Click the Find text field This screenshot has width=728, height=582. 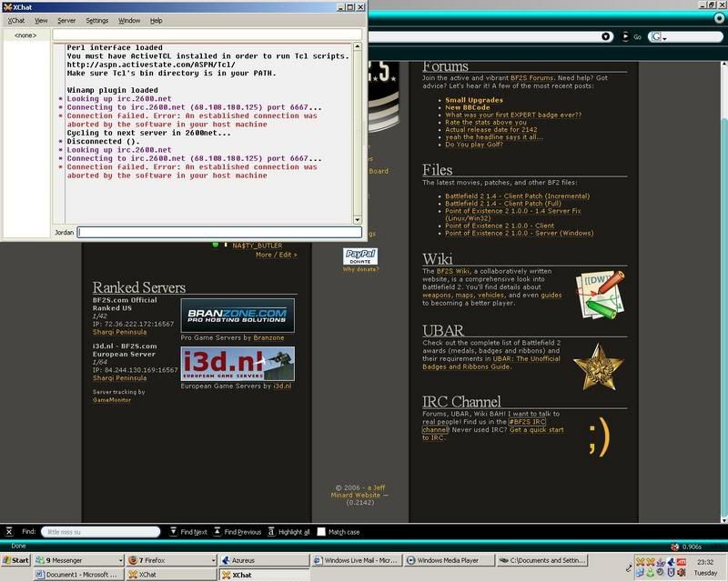101,532
